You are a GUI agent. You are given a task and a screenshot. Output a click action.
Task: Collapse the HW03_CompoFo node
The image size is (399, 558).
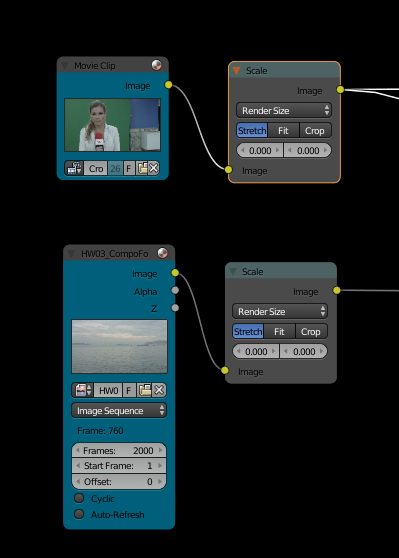(x=71, y=253)
